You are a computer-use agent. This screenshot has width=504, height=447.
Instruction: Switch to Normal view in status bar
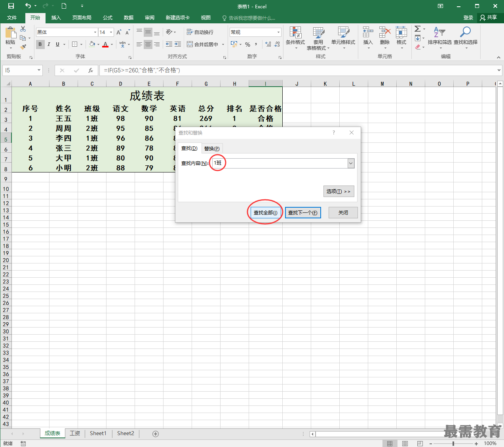pyautogui.click(x=390, y=443)
